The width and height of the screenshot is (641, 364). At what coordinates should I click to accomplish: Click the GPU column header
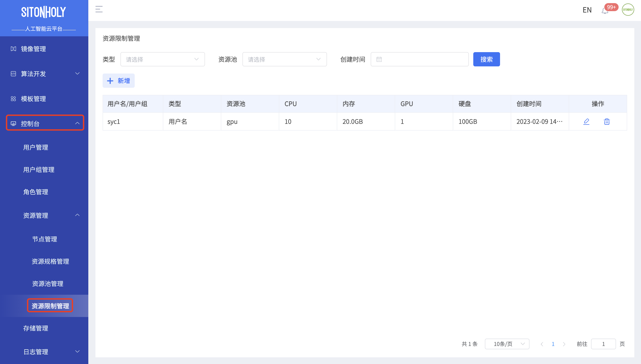pos(424,104)
